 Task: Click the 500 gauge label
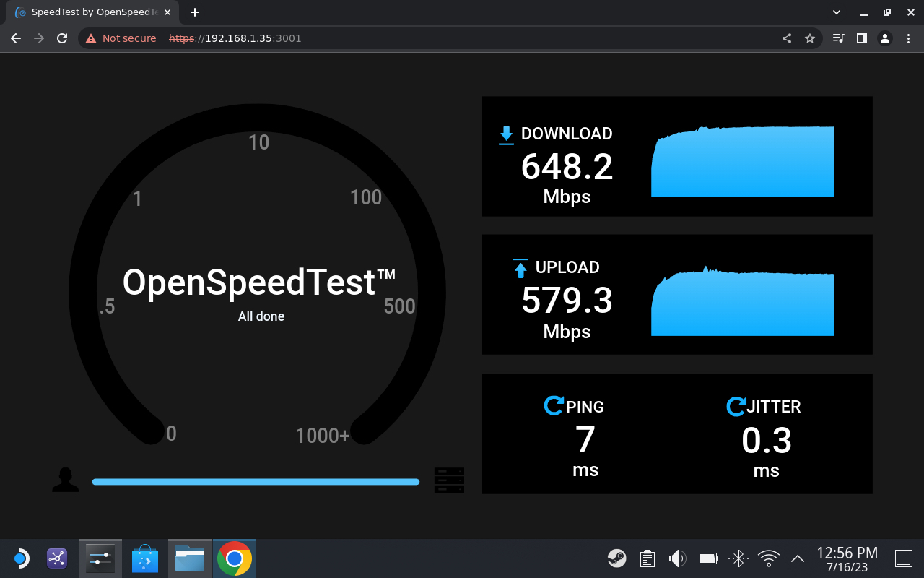pos(399,306)
